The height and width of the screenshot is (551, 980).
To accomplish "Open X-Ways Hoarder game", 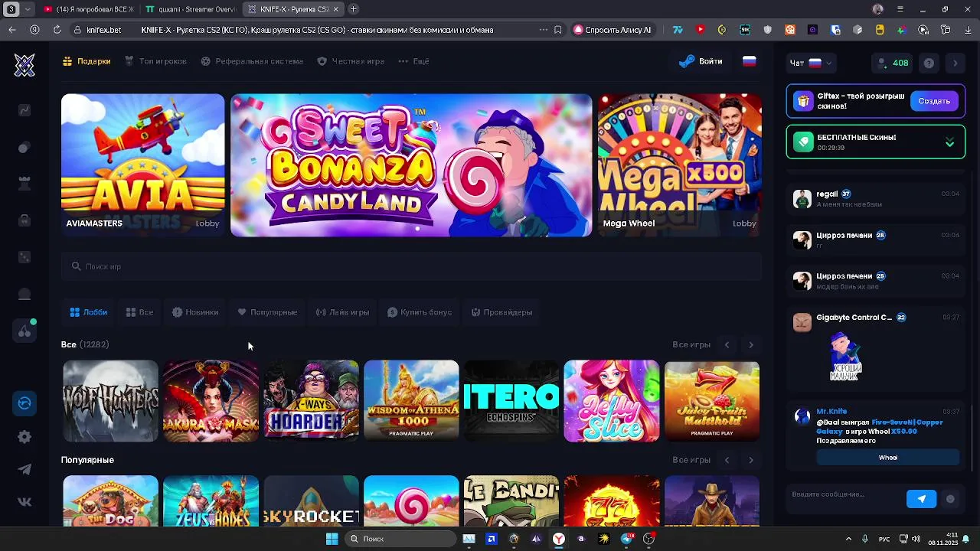I will click(x=311, y=401).
